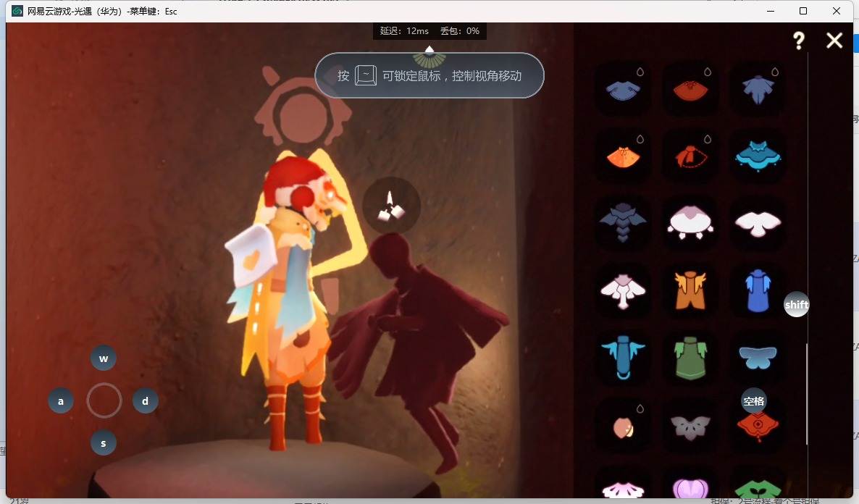Click the 延迟: 12ms latency readout
The width and height of the screenshot is (859, 504).
click(x=404, y=31)
